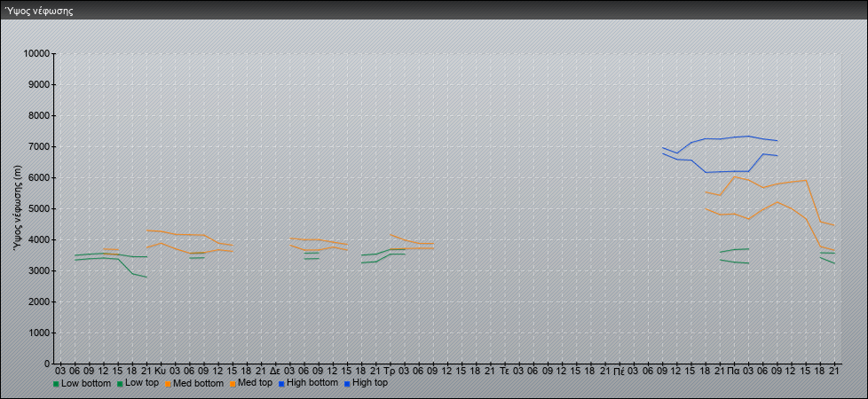Click the 'Πέ' day label on x-axis

(x=619, y=371)
